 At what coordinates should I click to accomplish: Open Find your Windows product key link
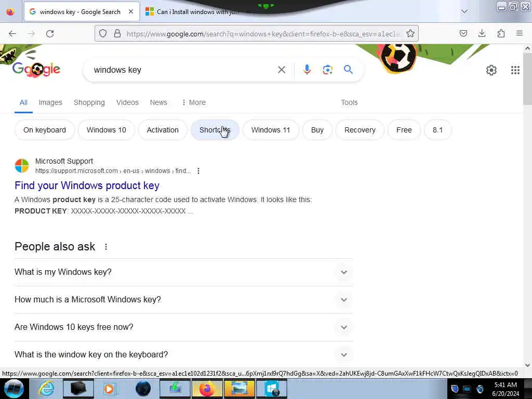click(87, 185)
